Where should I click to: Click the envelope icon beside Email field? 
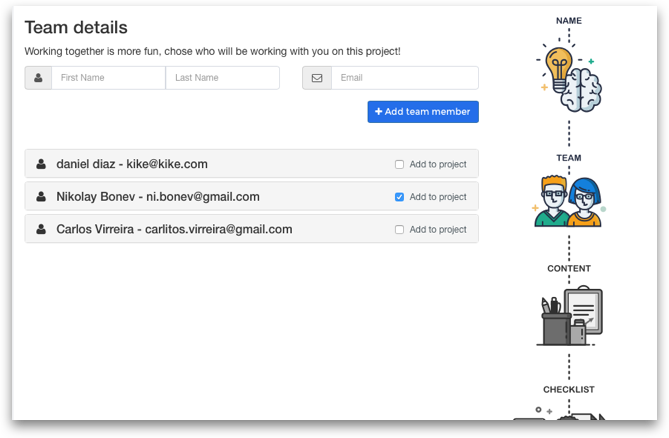point(317,78)
